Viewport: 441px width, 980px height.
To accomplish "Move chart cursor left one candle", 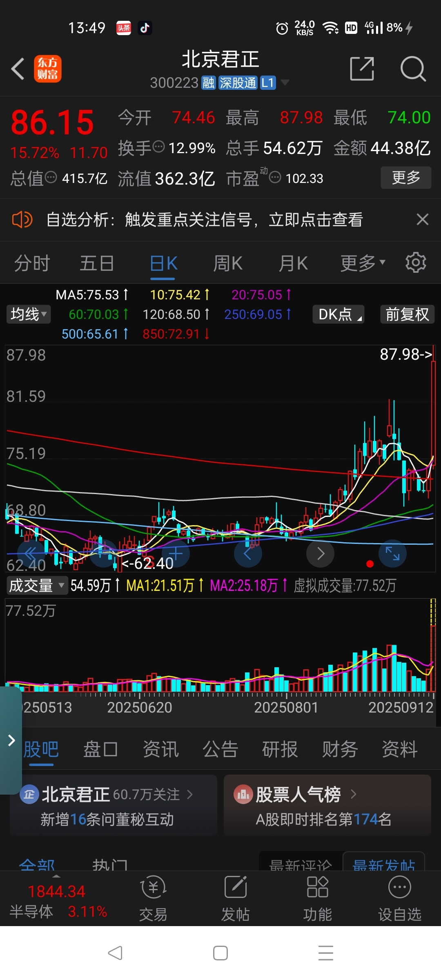I will [x=248, y=554].
